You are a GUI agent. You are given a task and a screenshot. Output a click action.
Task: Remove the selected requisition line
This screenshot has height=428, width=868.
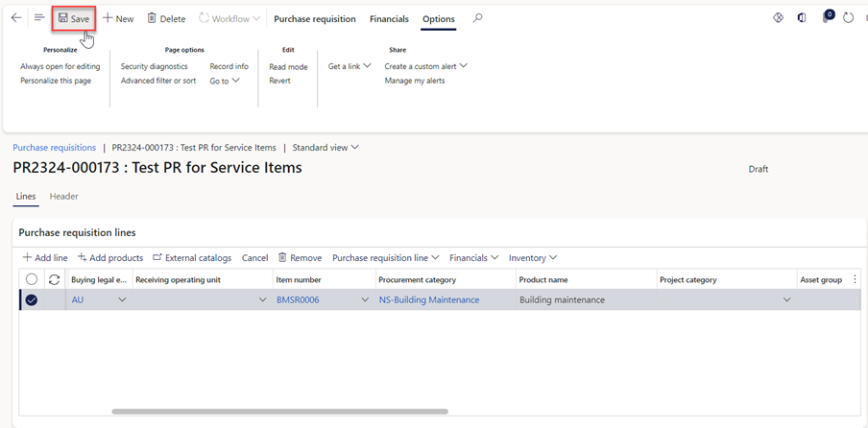click(x=300, y=258)
